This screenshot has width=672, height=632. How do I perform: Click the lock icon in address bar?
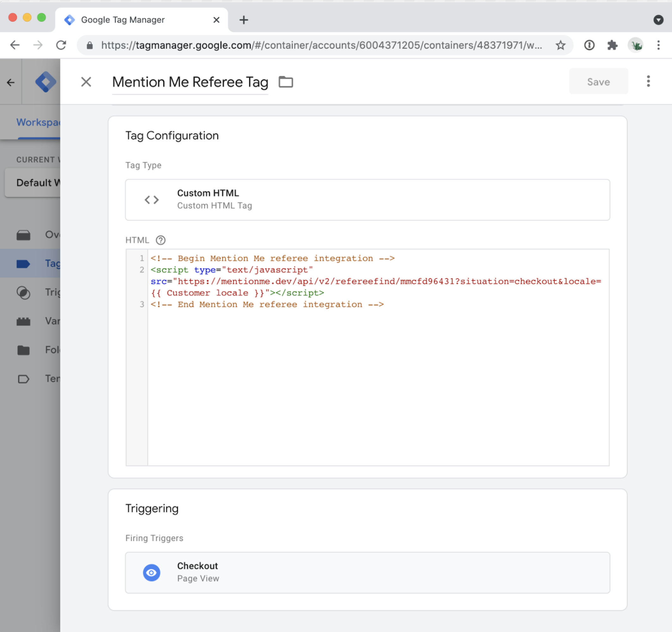point(90,45)
